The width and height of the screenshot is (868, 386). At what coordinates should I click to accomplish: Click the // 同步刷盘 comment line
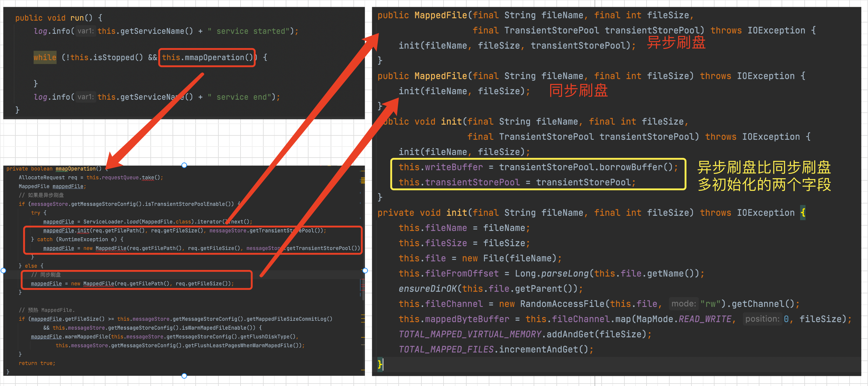(46, 275)
